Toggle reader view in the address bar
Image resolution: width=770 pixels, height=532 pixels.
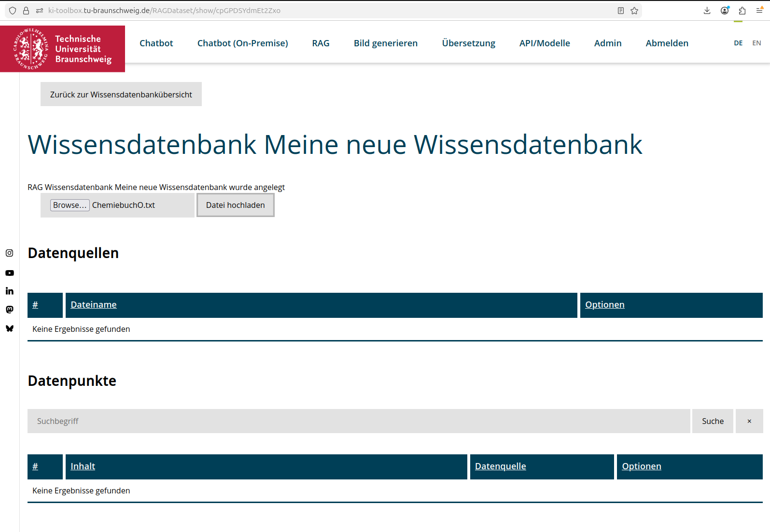(x=621, y=11)
